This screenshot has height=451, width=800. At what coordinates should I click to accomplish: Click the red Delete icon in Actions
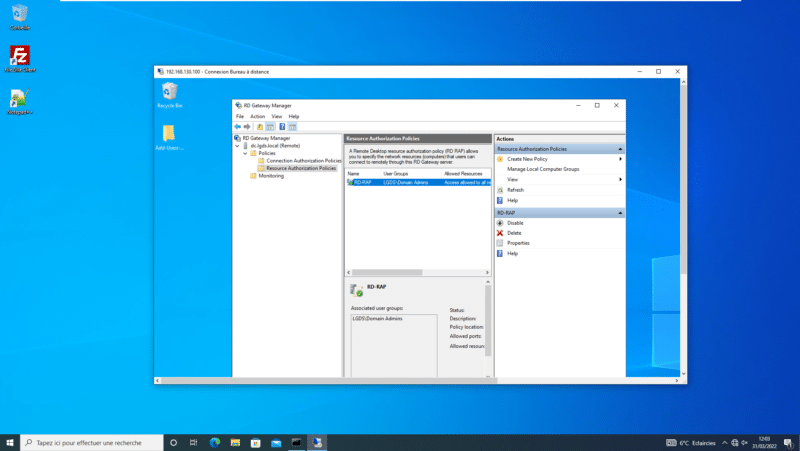tap(500, 233)
